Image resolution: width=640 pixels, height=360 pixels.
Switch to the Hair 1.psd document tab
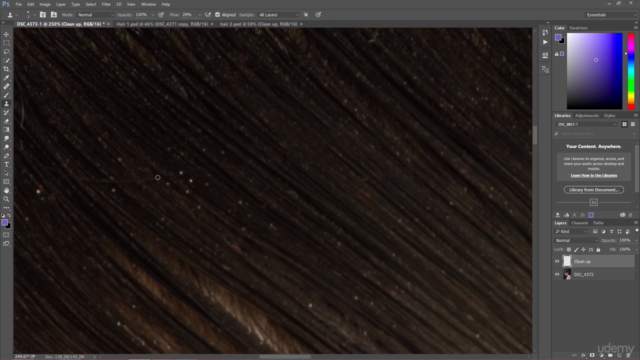pyautogui.click(x=162, y=24)
